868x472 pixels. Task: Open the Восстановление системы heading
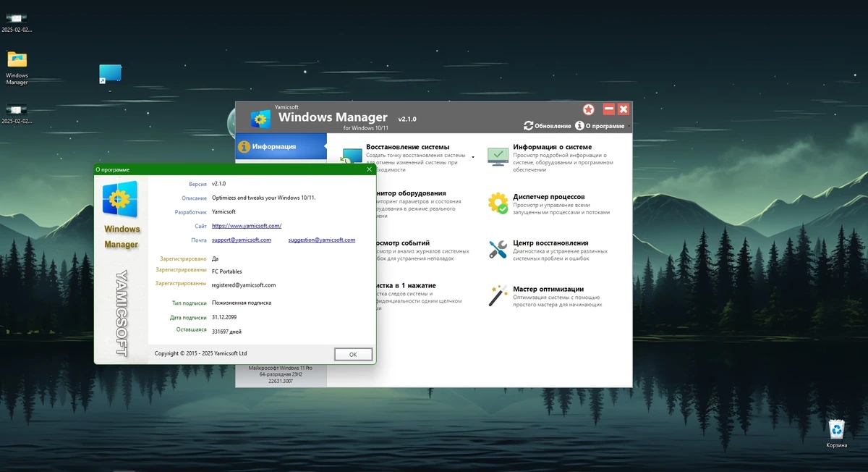pyautogui.click(x=407, y=147)
